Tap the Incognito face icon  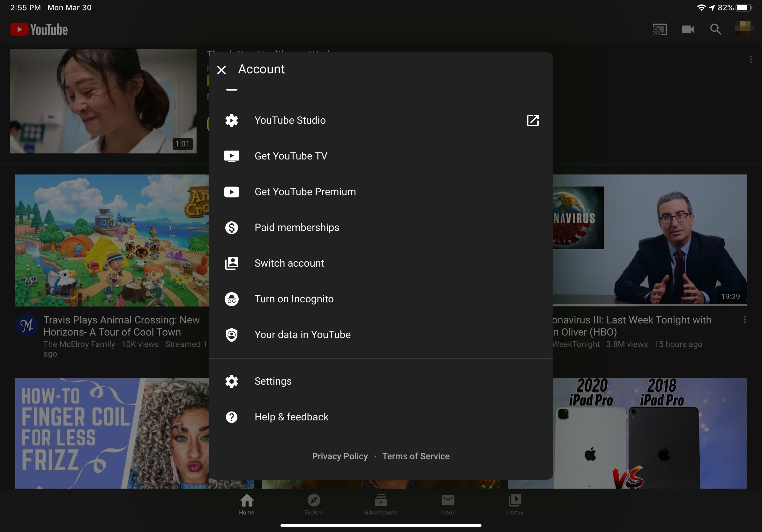click(231, 299)
